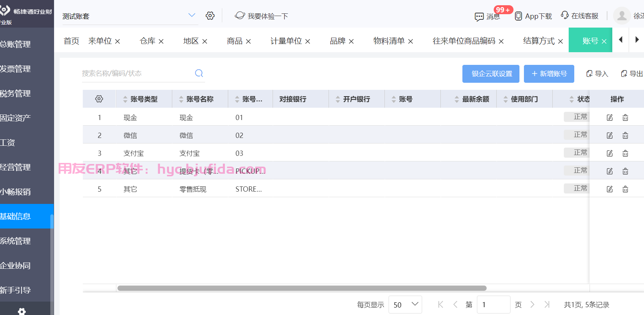Contact 在线客服 support

coord(580,16)
